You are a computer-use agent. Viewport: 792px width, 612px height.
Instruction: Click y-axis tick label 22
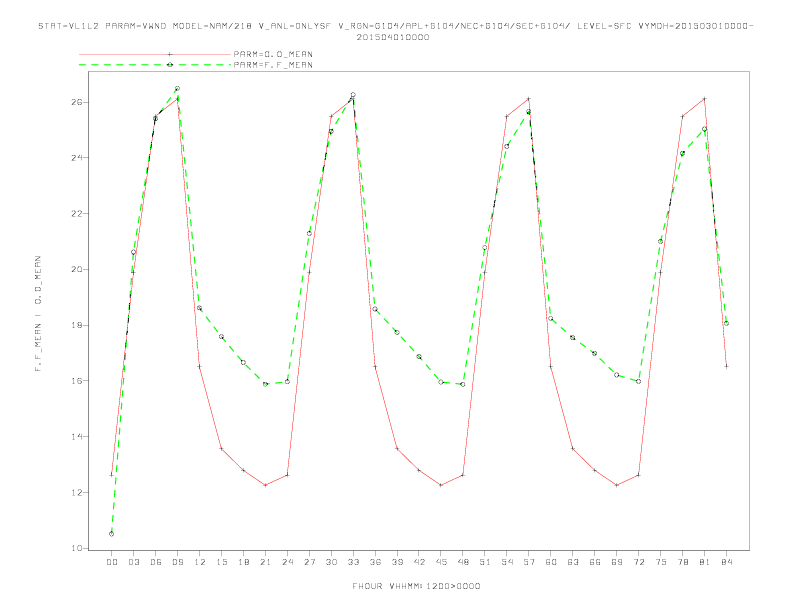tap(77, 214)
